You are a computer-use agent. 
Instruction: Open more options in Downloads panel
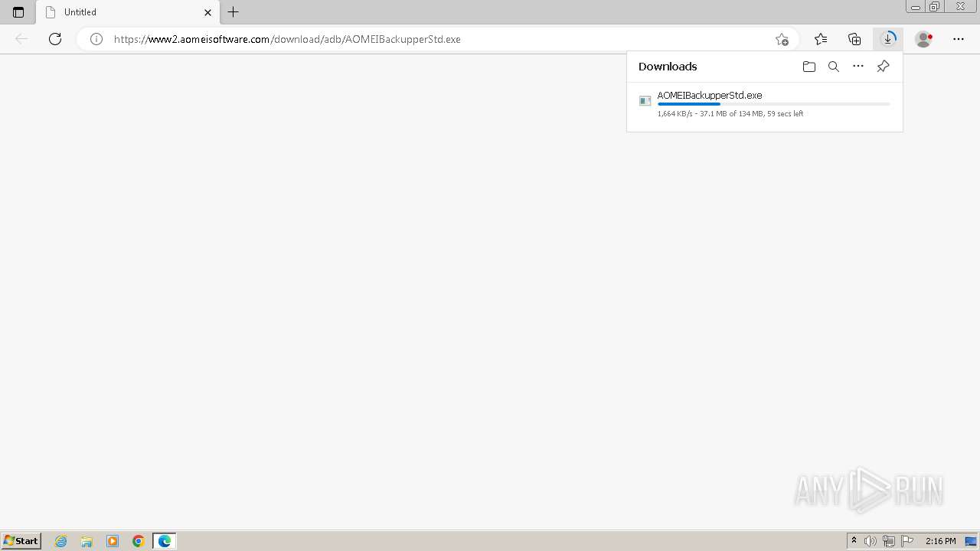click(858, 67)
